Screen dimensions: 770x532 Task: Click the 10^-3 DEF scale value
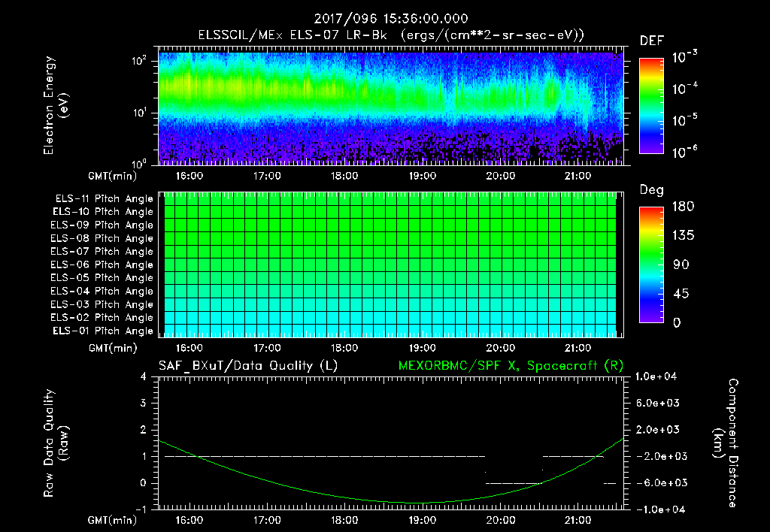pyautogui.click(x=684, y=57)
